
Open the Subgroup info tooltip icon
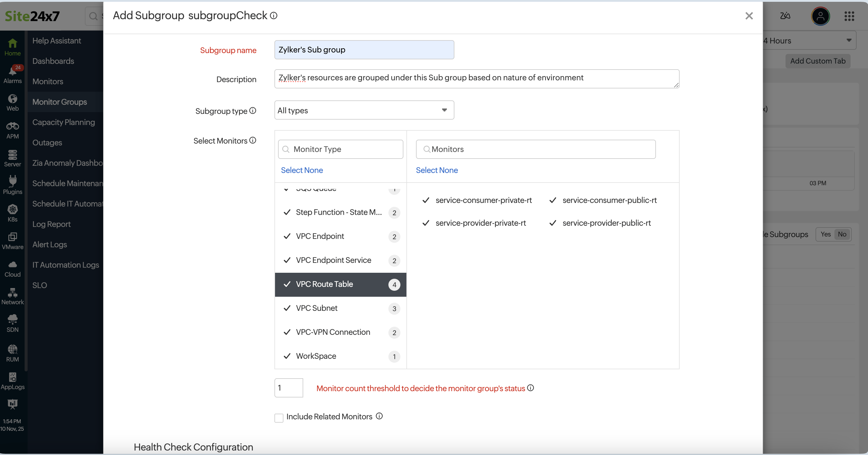274,16
